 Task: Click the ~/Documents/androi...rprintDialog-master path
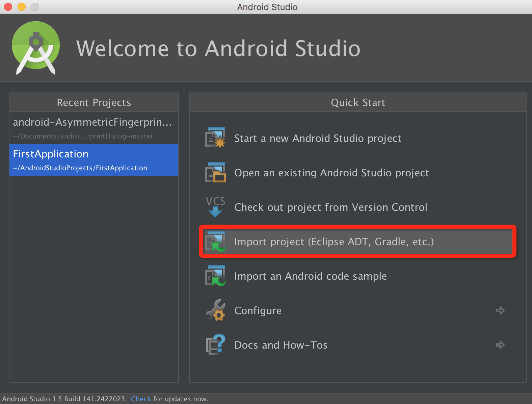point(83,136)
